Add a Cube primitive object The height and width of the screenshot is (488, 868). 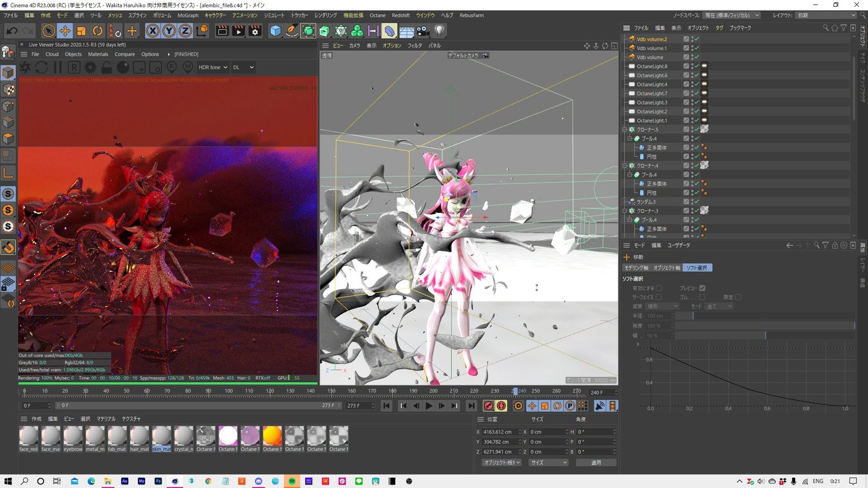click(275, 31)
